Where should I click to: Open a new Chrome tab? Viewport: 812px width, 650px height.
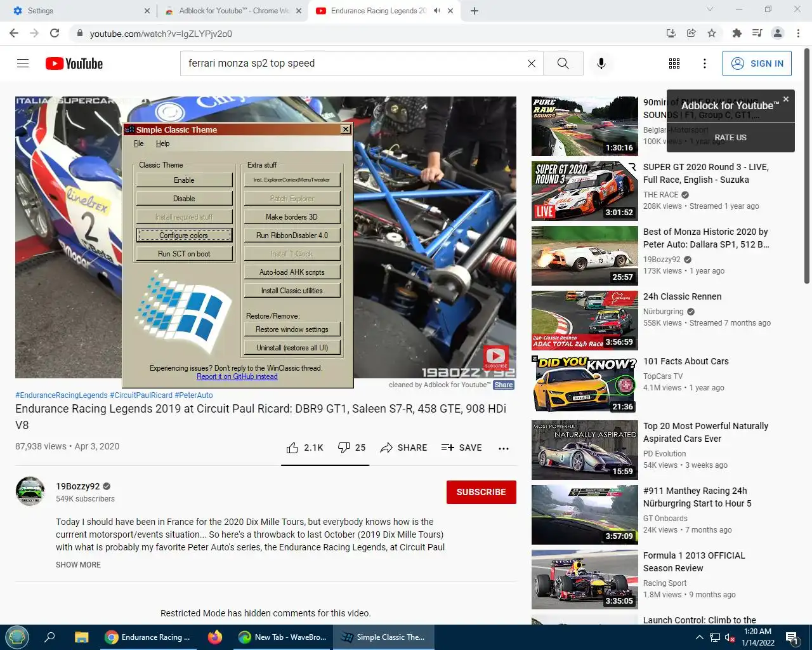(x=475, y=11)
